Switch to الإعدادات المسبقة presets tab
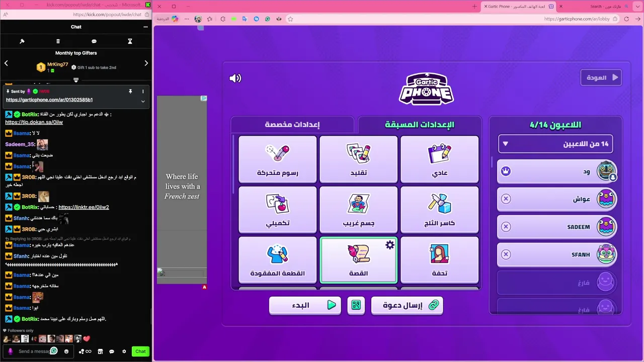 pos(420,125)
